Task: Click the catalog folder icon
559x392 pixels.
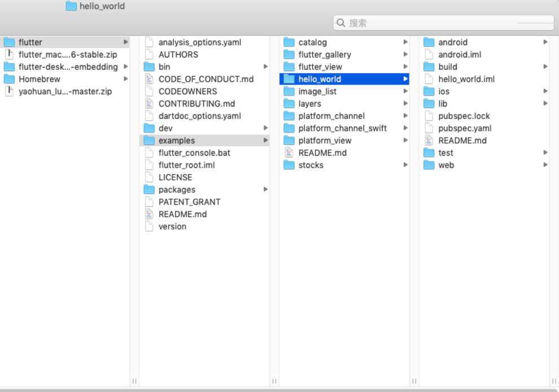Action: click(x=289, y=42)
